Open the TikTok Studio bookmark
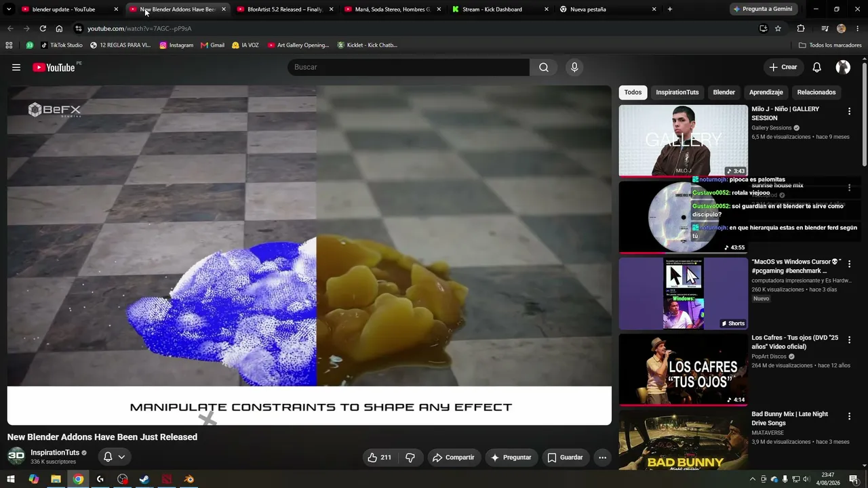This screenshot has height=488, width=868. pyautogui.click(x=61, y=45)
